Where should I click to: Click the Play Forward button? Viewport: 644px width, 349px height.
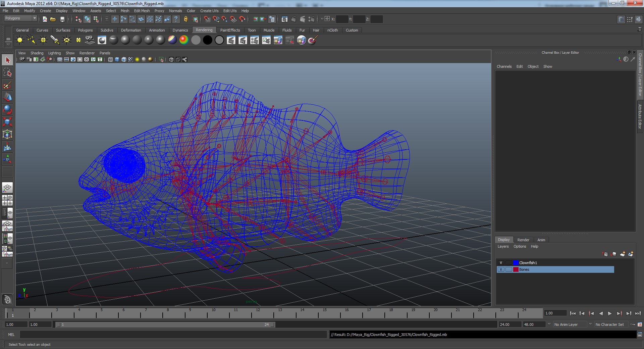pyautogui.click(x=610, y=313)
